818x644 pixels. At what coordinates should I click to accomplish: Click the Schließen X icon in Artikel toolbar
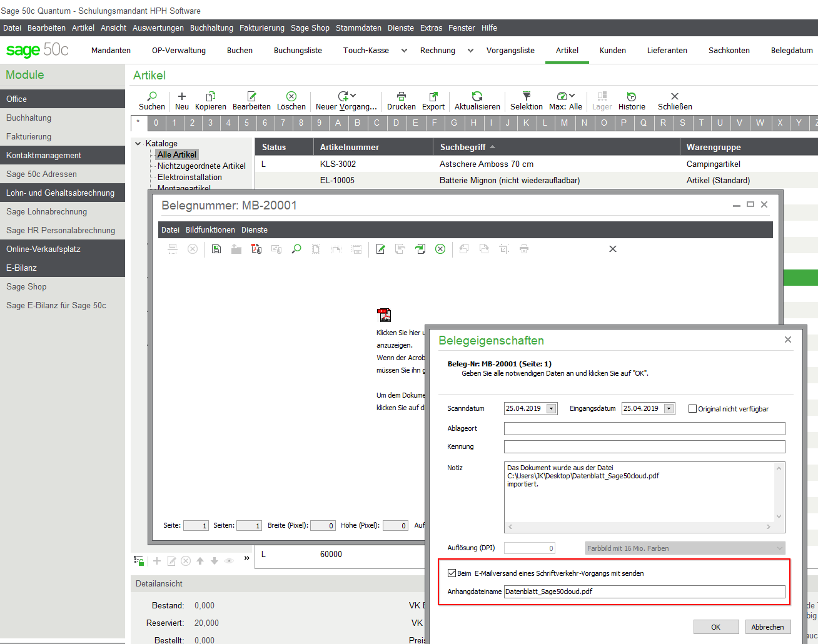pos(675,96)
